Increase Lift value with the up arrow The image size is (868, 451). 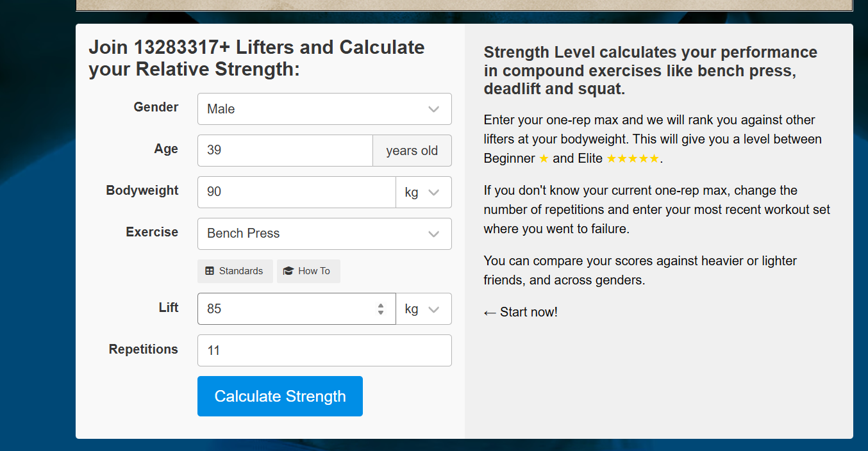click(381, 305)
